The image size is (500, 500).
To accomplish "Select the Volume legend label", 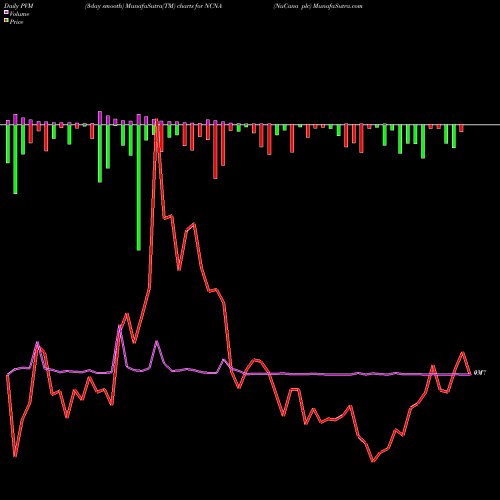I will (19, 14).
